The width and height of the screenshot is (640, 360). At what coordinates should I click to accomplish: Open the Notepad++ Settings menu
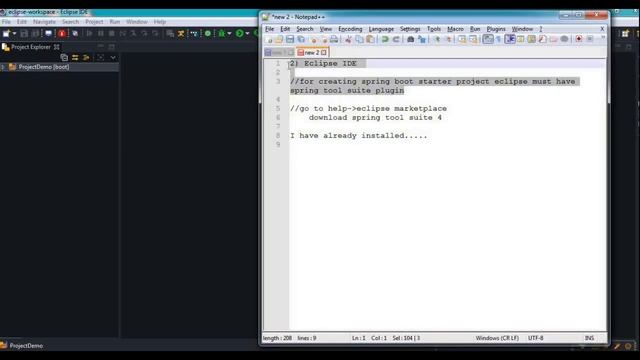(410, 29)
